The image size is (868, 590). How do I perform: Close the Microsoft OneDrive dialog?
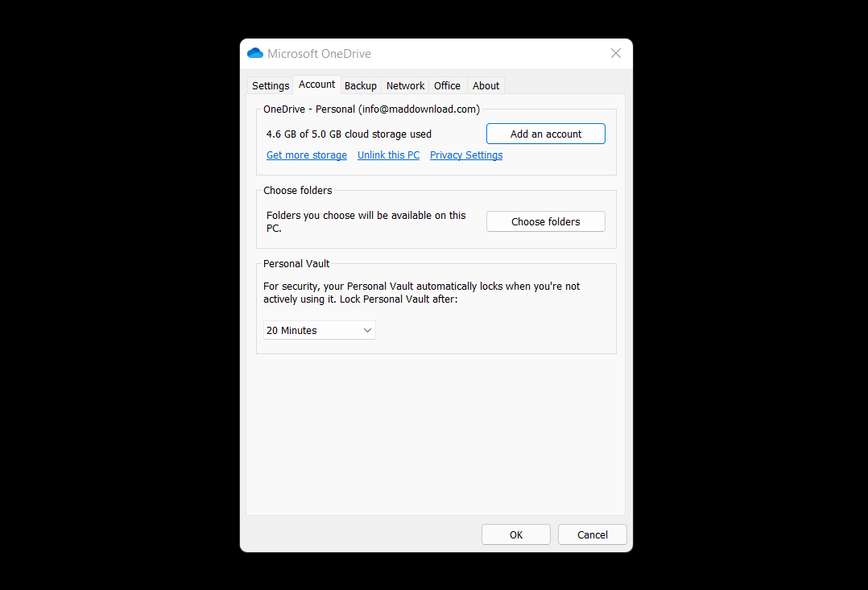615,53
